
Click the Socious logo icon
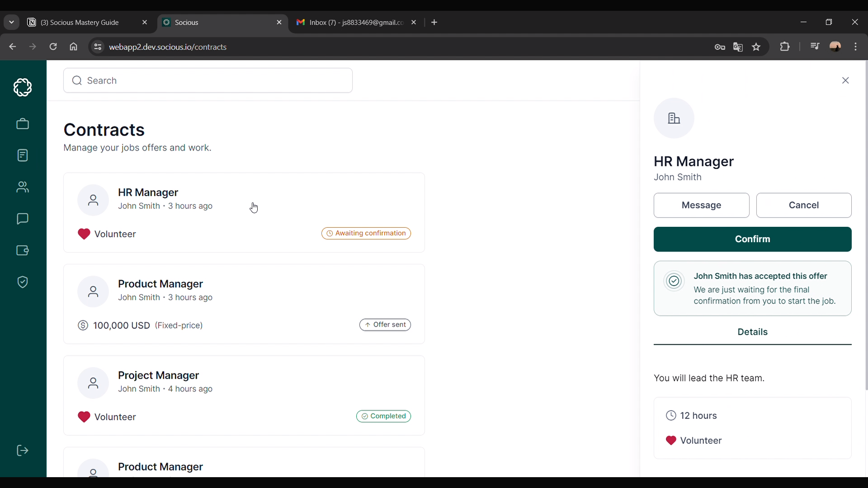coord(23,87)
